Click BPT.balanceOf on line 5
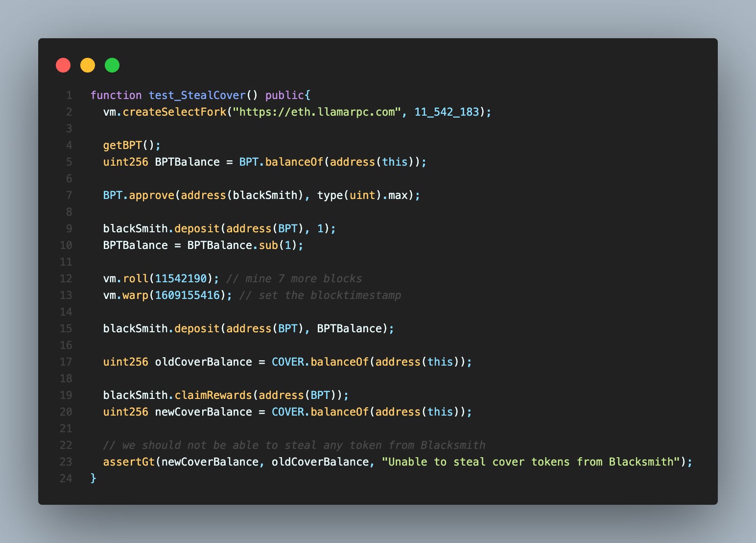This screenshot has height=543, width=756. point(281,162)
